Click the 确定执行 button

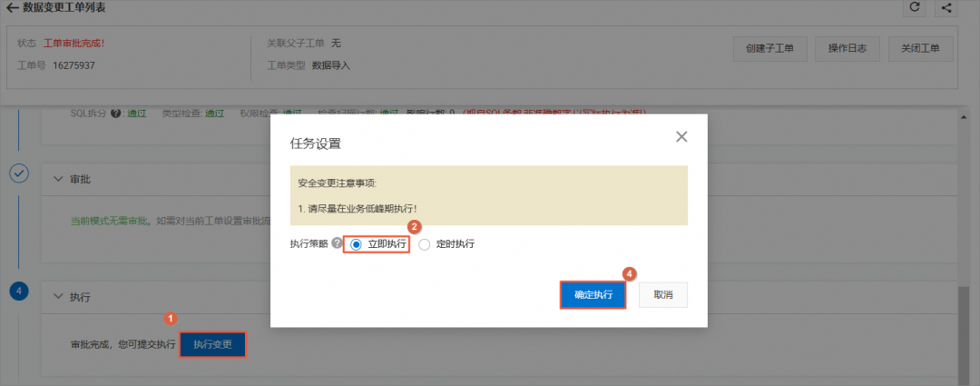click(593, 295)
